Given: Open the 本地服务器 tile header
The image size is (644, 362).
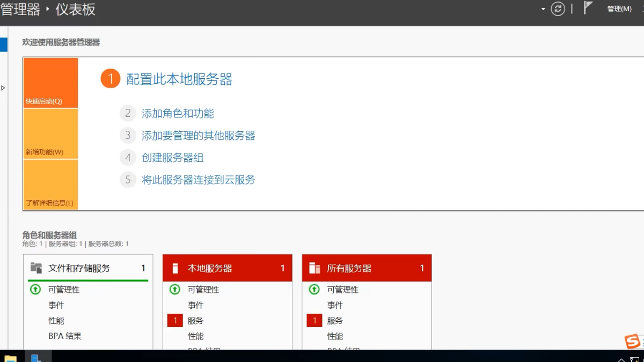Looking at the screenshot, I should (228, 268).
